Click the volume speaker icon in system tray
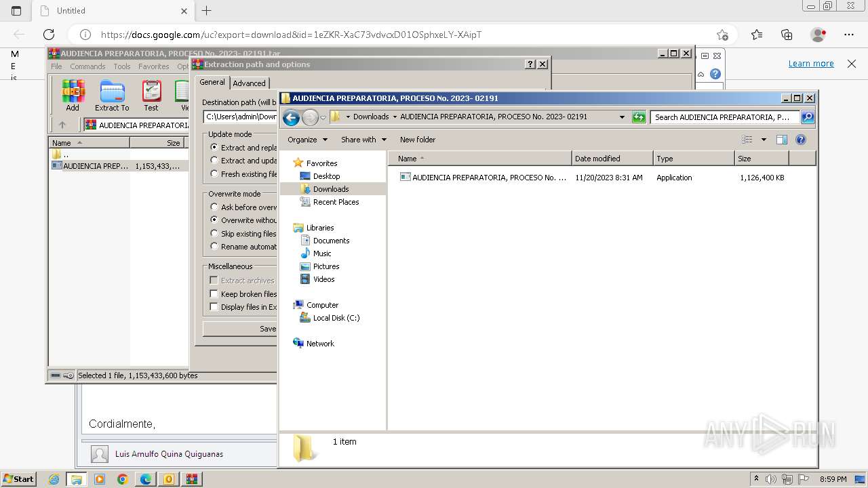 point(771,479)
